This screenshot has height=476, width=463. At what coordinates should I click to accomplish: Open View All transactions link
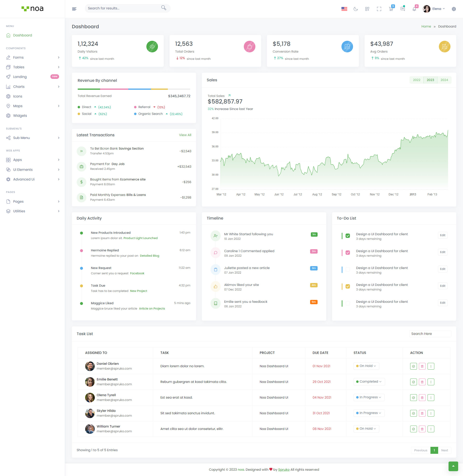click(185, 135)
